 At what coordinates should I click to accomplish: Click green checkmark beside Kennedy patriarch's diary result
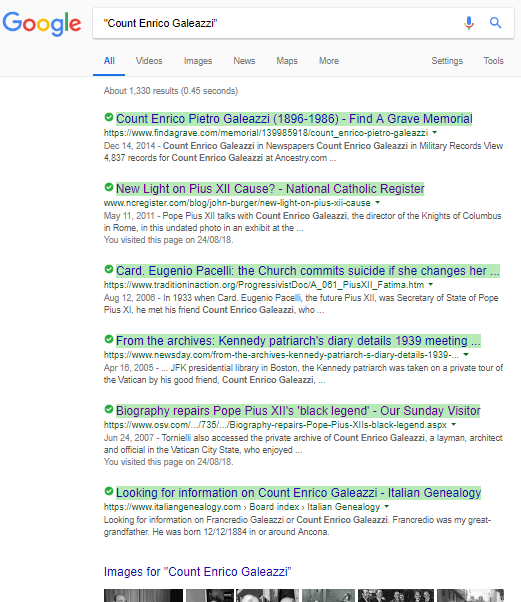pyautogui.click(x=109, y=339)
